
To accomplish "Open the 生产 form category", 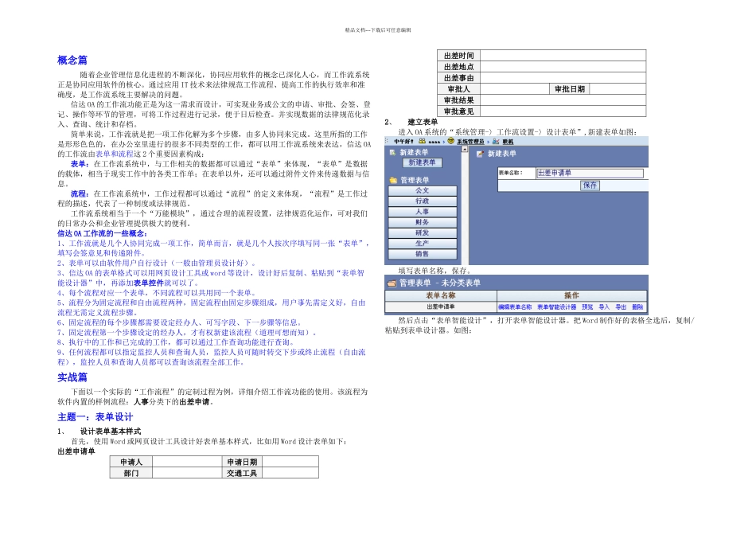I will click(423, 244).
